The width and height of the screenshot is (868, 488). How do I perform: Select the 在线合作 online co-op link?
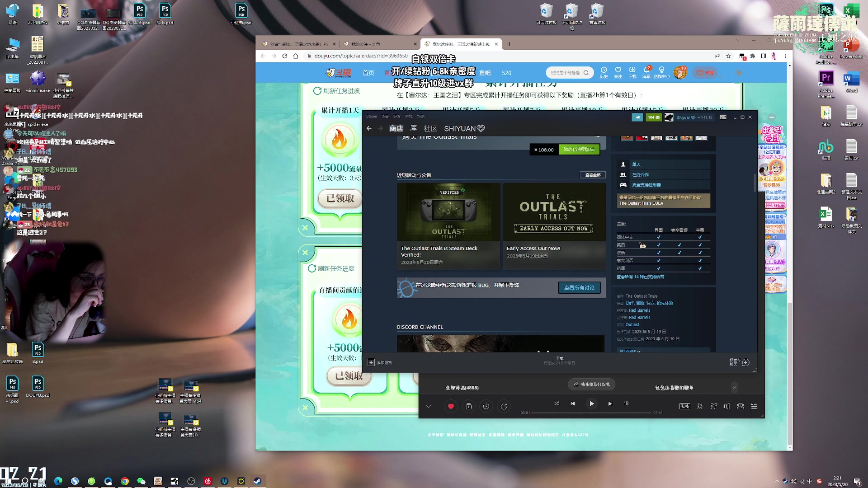(640, 175)
